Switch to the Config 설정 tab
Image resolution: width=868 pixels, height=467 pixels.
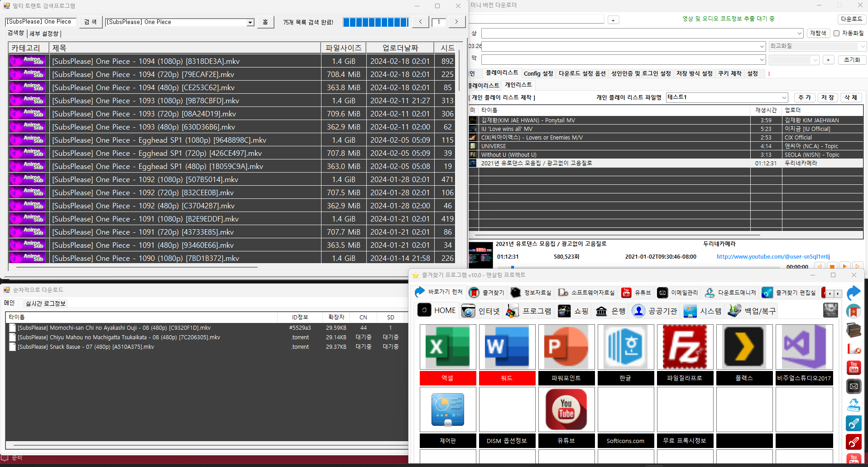pyautogui.click(x=538, y=73)
